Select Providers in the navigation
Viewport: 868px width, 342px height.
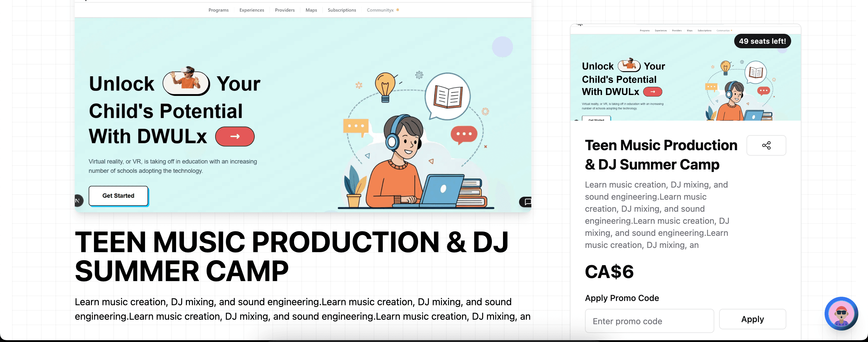285,10
